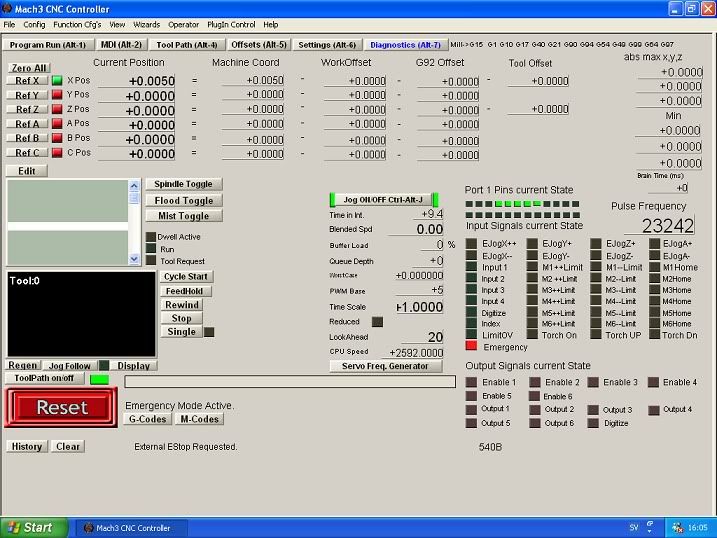Open the Config menu
This screenshot has width=717, height=538.
coord(34,25)
